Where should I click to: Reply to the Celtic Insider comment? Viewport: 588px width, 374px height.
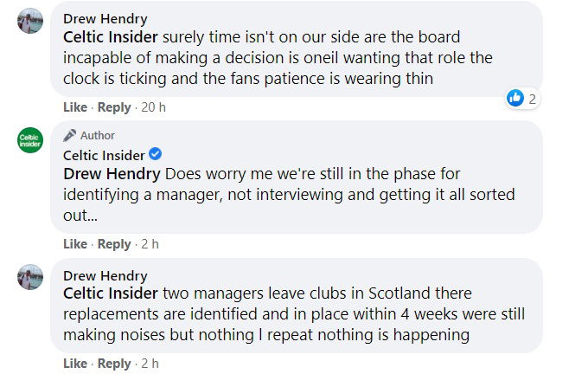[x=114, y=244]
